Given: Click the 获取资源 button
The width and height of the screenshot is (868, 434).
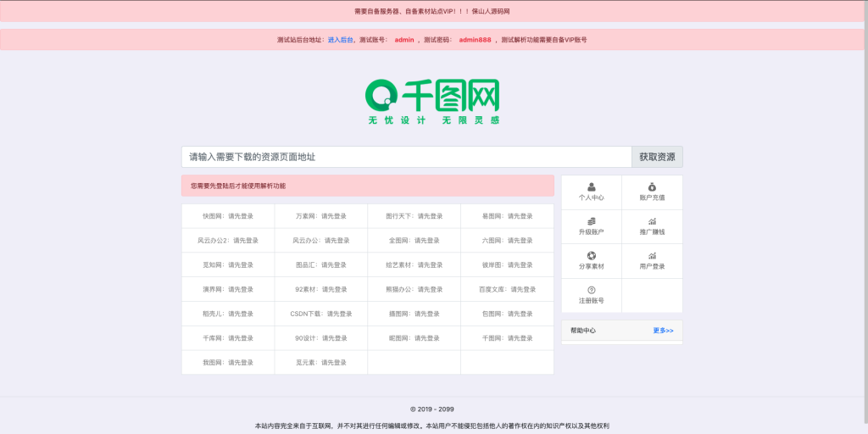Looking at the screenshot, I should pos(657,157).
